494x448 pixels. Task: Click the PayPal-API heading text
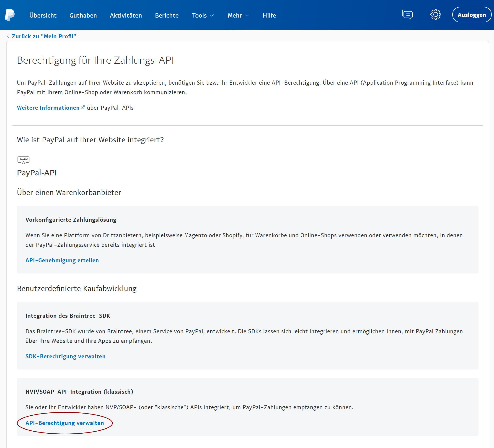(37, 173)
